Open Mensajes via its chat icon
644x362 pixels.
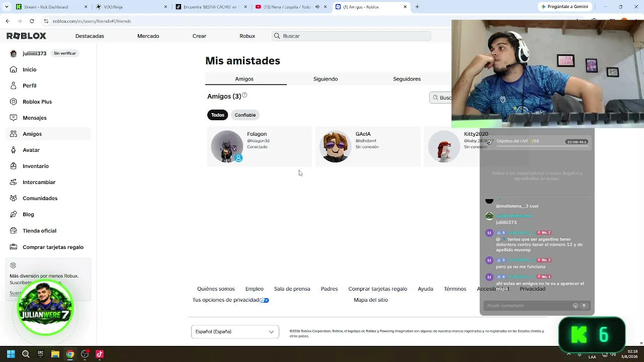point(14,118)
